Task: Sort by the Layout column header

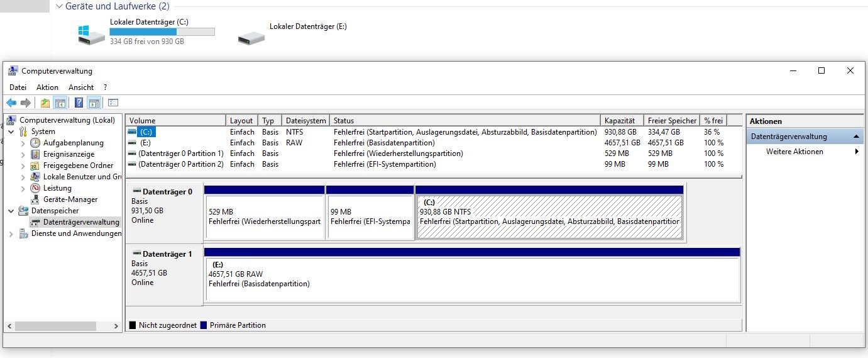Action: pyautogui.click(x=241, y=120)
